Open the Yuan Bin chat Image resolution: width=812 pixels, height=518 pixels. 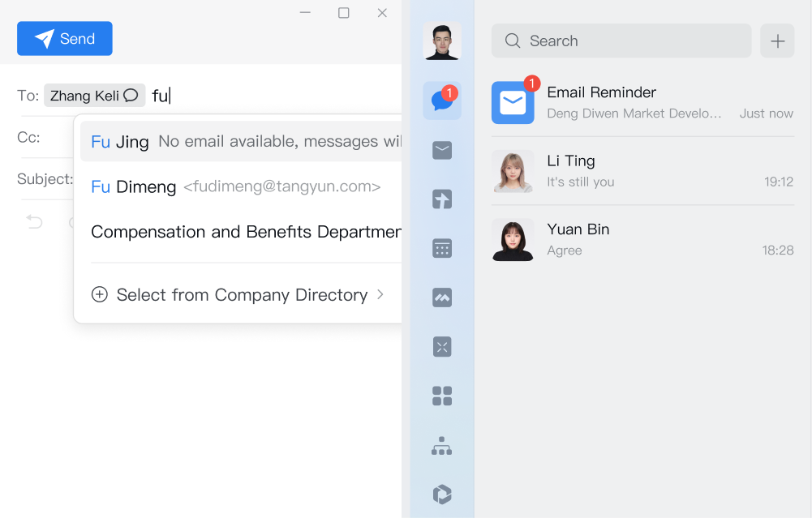tap(642, 239)
